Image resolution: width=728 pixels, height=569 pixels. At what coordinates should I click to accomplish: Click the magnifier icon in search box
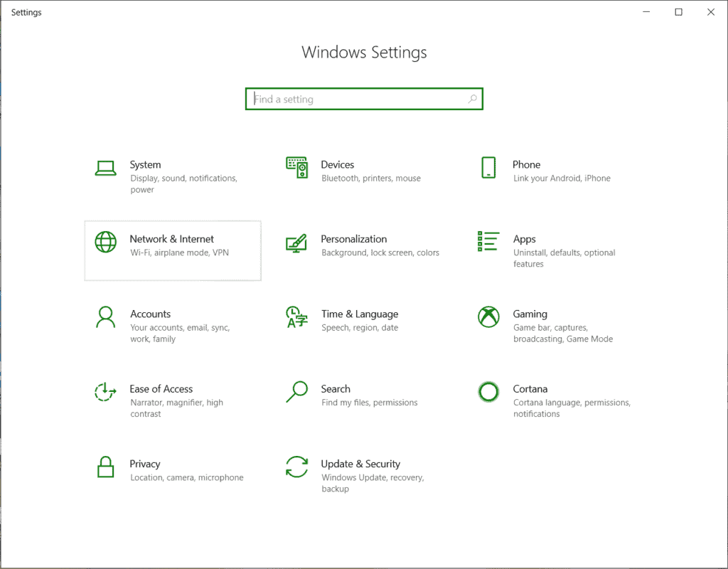coord(472,99)
